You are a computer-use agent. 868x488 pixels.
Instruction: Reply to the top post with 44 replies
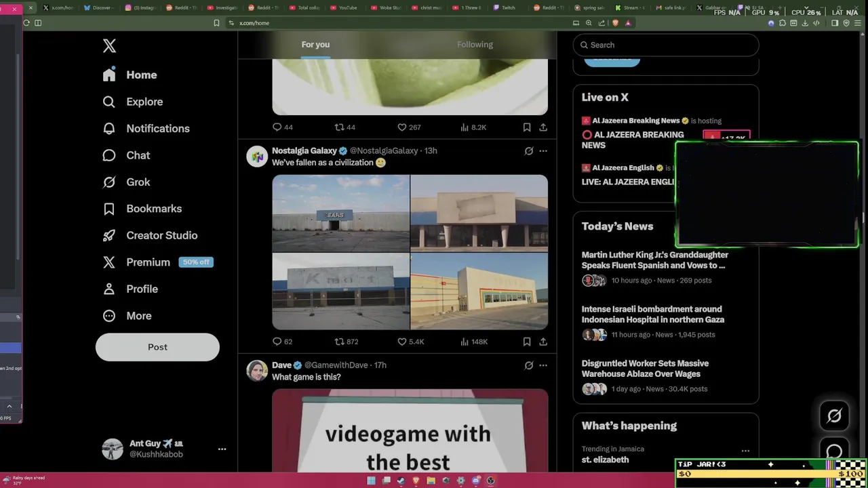pyautogui.click(x=282, y=127)
